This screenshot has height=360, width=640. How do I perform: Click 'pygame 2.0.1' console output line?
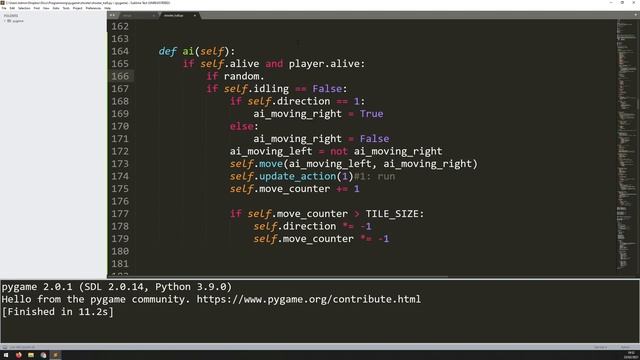[116, 287]
